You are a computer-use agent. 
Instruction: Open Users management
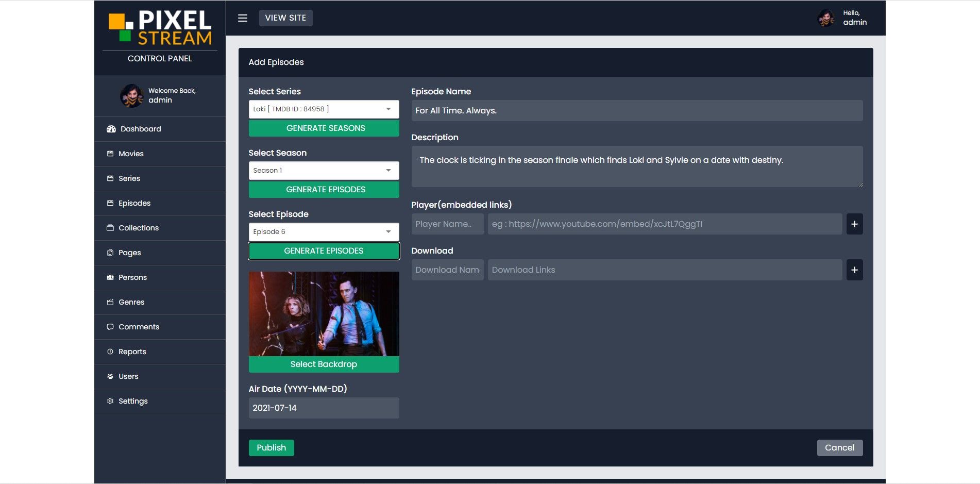(160, 376)
